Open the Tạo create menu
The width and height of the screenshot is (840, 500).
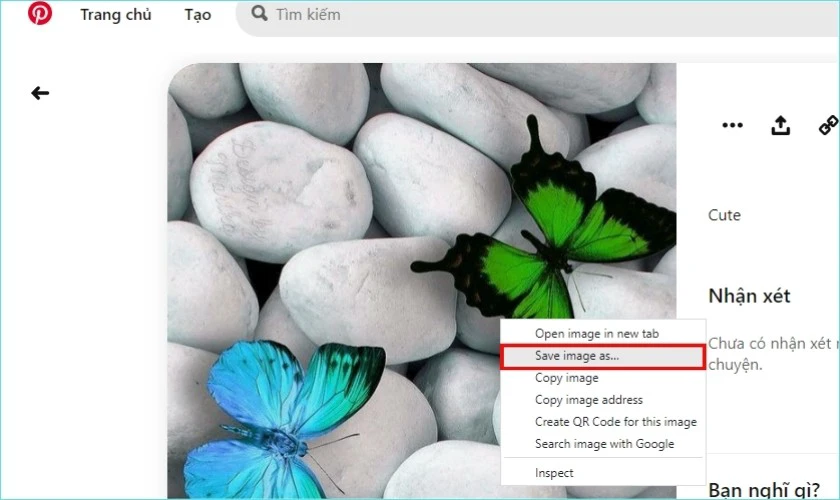(198, 15)
